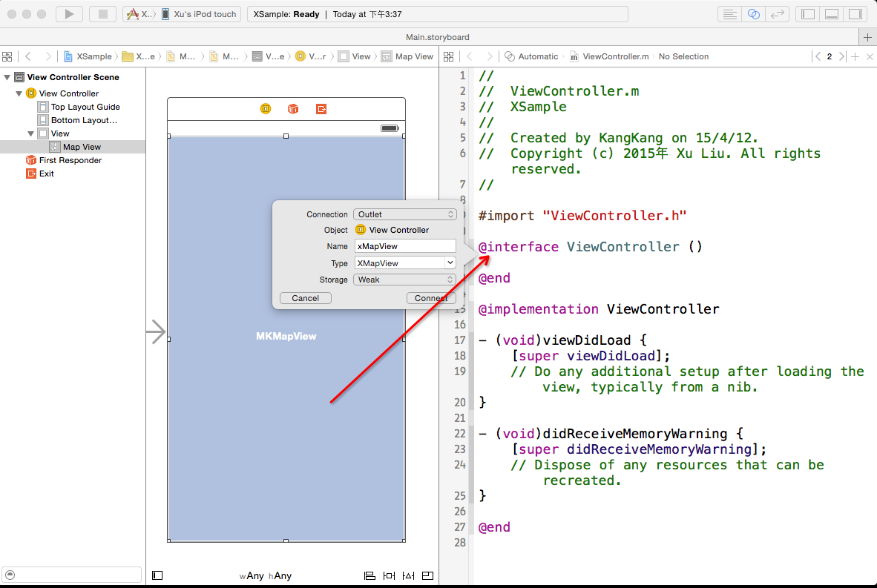The height and width of the screenshot is (588, 877).
Task: Toggle the Utilities panel visibility
Action: (855, 14)
